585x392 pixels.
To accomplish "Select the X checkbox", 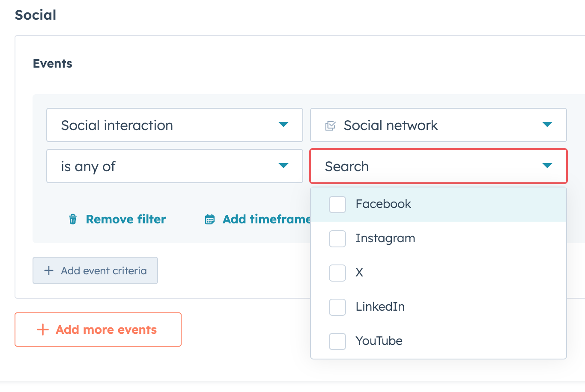I will point(337,273).
